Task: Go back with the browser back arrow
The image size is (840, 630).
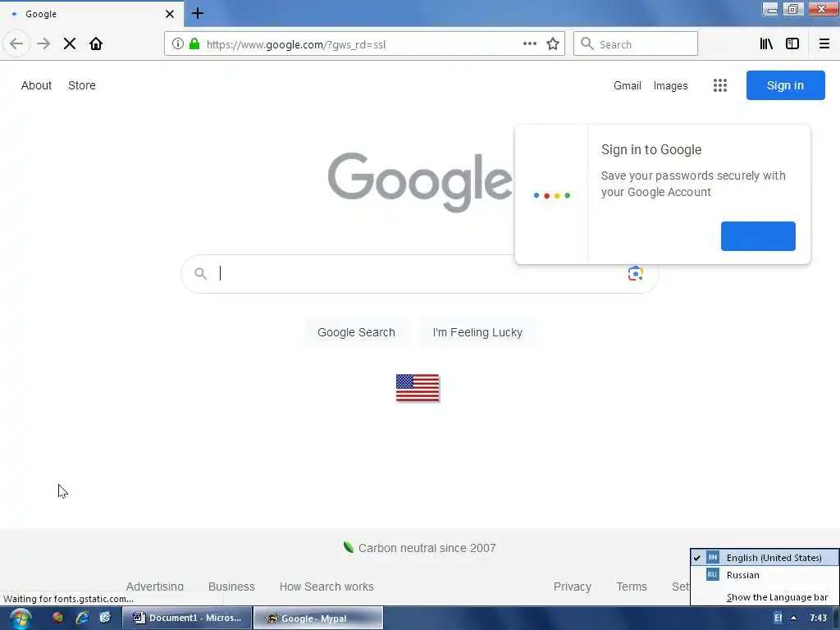Action: pos(16,44)
